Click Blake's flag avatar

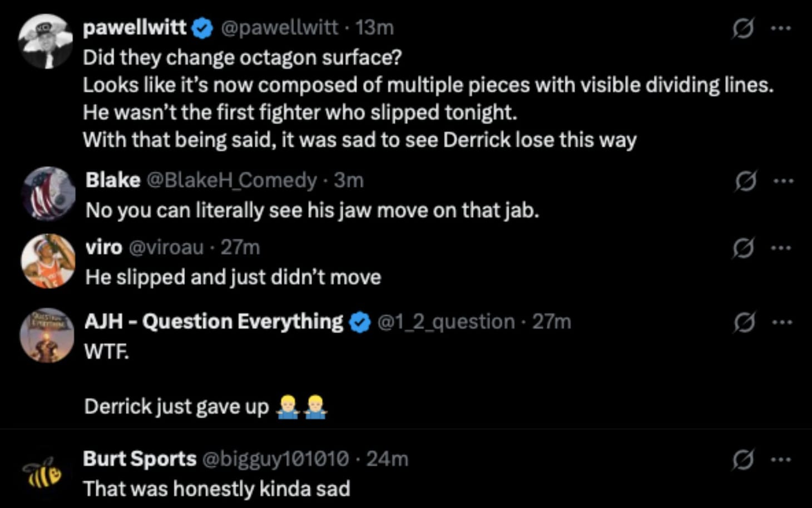(48, 194)
